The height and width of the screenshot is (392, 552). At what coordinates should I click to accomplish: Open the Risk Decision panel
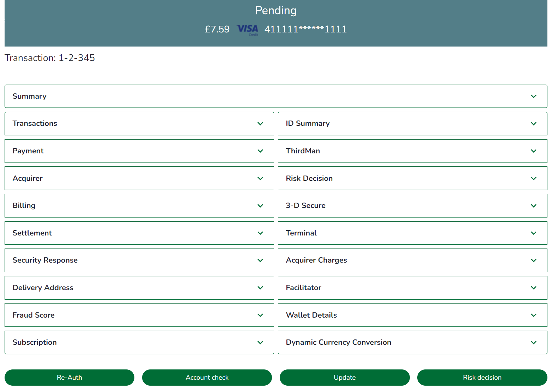(413, 178)
